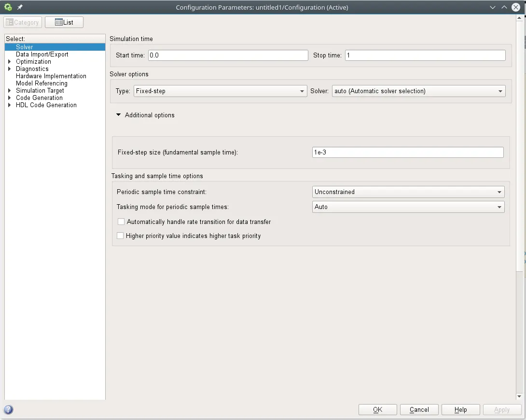Expand the Code Generation node
Viewport: 526px width, 420px height.
(9, 98)
